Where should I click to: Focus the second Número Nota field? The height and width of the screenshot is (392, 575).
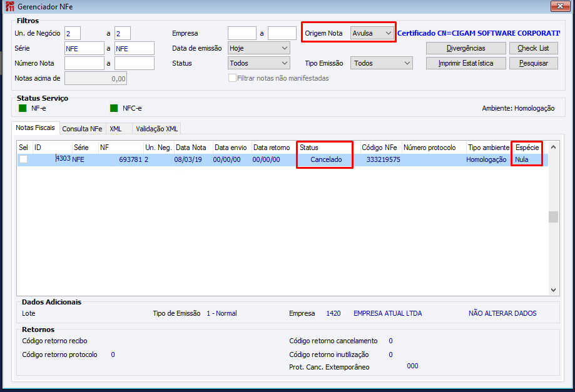coord(135,63)
